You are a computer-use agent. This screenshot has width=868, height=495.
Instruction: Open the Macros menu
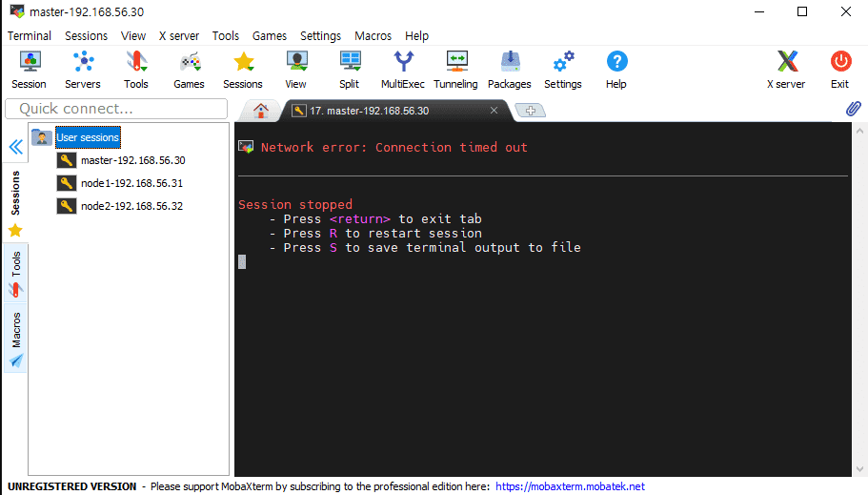[373, 36]
